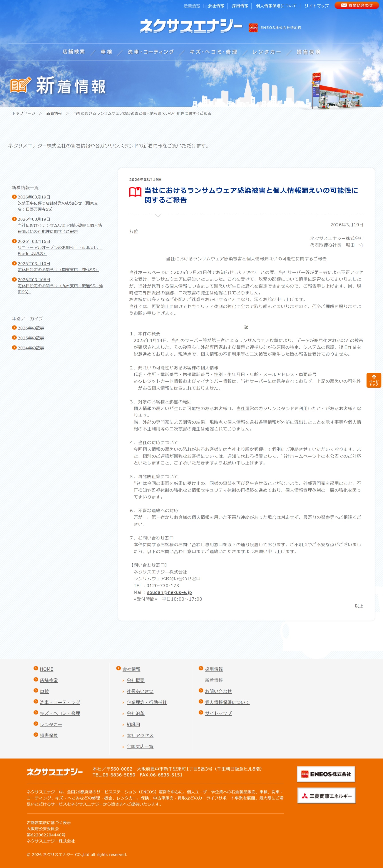Open 車検 in the main navigation
This screenshot has width=383, height=868.
[106, 52]
